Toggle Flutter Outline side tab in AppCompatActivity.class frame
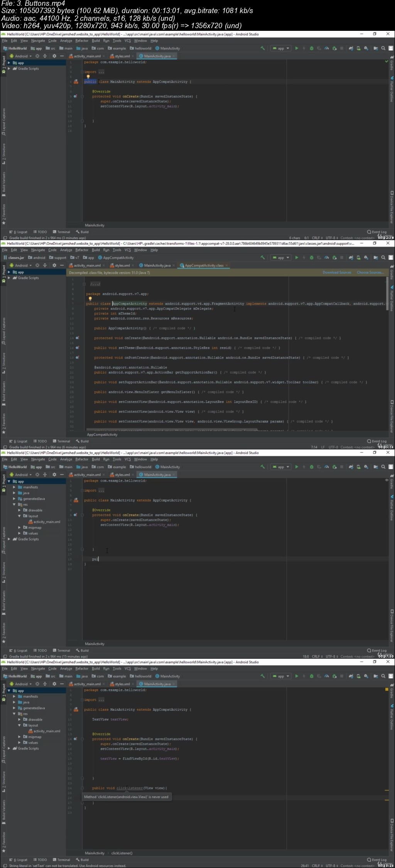Image resolution: width=395 pixels, height=868 pixels. tap(391, 298)
